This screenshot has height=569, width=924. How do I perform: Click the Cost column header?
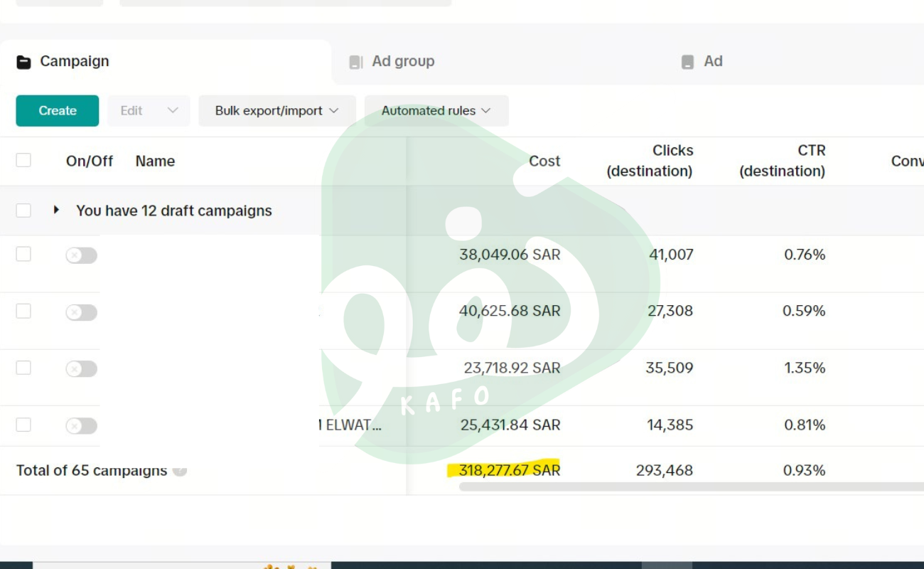(544, 161)
